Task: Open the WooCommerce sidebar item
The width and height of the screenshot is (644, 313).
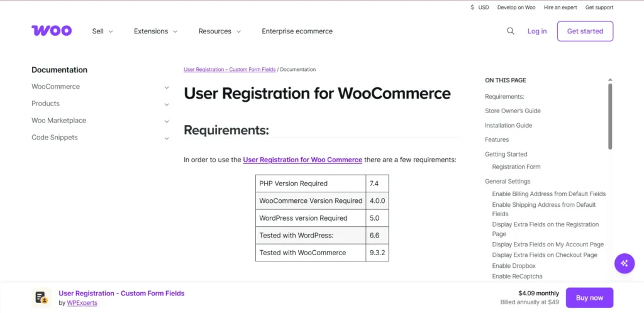Action: (x=56, y=87)
